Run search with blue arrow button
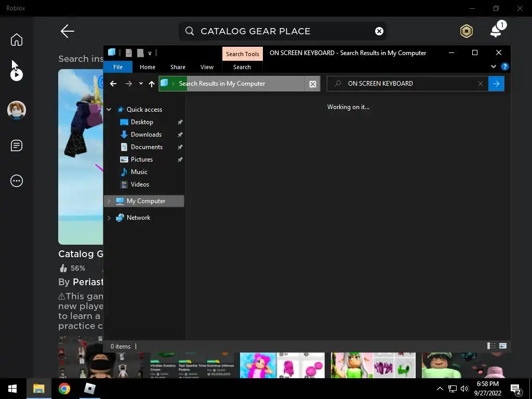 496,84
